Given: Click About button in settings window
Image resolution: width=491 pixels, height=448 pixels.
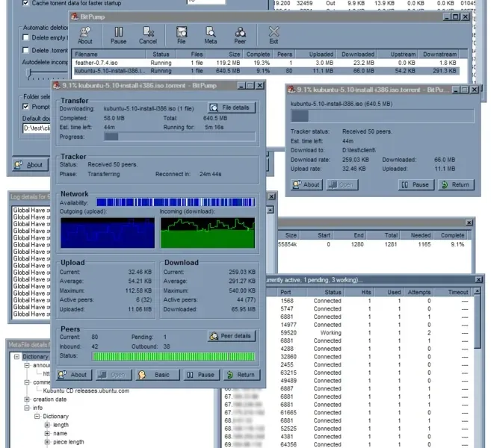Looking at the screenshot, I should click(x=31, y=165).
